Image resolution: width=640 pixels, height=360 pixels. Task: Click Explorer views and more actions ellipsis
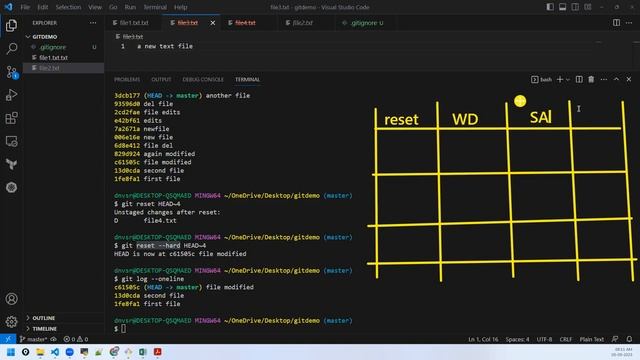tap(93, 23)
